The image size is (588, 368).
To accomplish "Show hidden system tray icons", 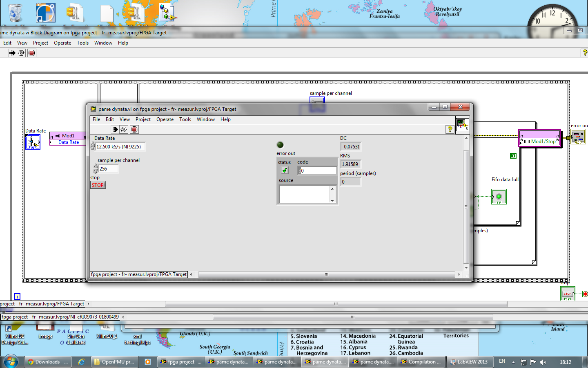I will (513, 362).
